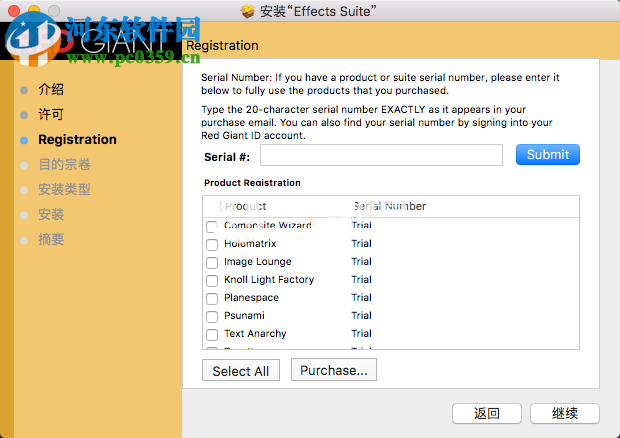The width and height of the screenshot is (620, 438).
Task: Click Trial value in Image Lounge row
Action: [x=361, y=262]
